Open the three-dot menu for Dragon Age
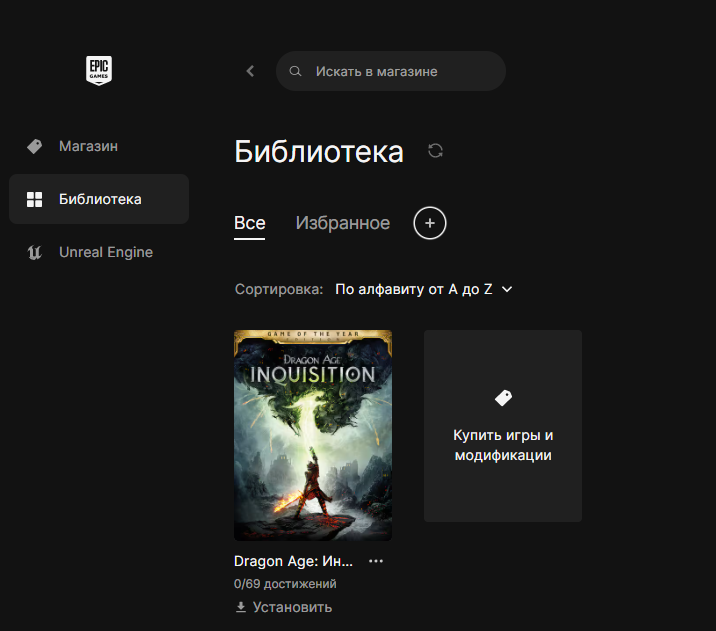The width and height of the screenshot is (716, 631). (x=376, y=561)
